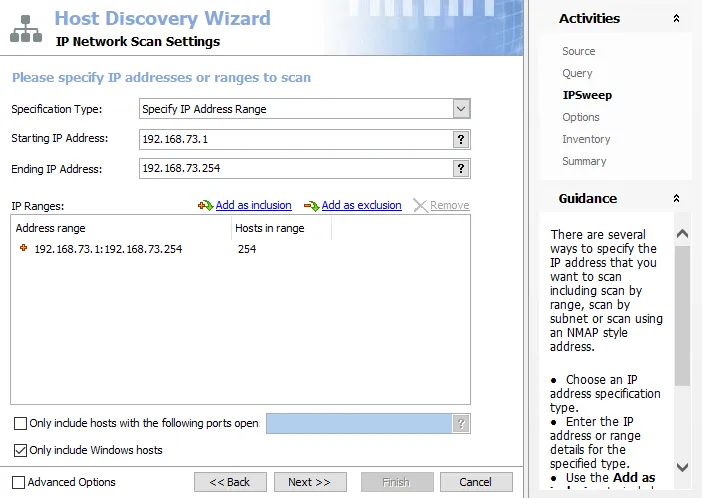This screenshot has width=702, height=498.
Task: Go to Source activity step
Action: click(578, 51)
